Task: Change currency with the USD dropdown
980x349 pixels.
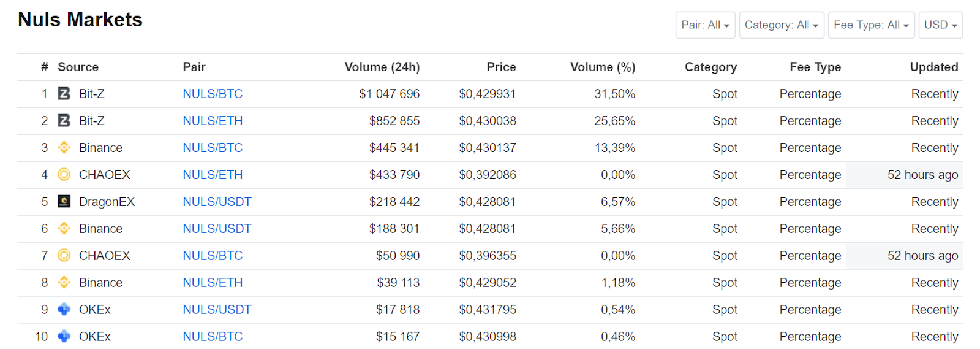Action: point(940,25)
